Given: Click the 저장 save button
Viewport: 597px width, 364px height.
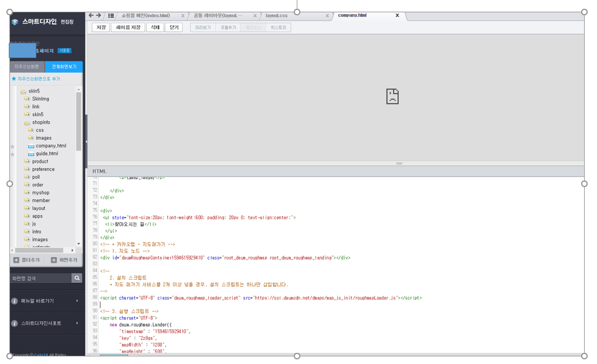Looking at the screenshot, I should (x=101, y=28).
